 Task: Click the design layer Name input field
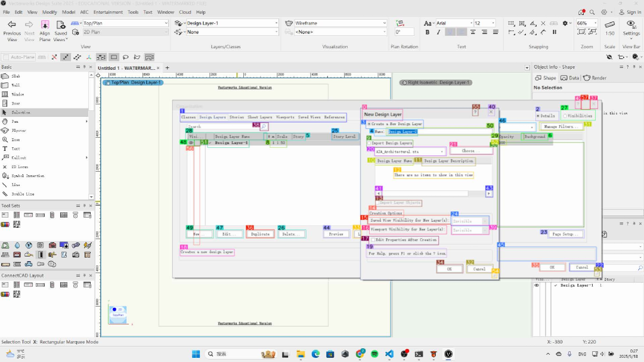click(x=435, y=131)
